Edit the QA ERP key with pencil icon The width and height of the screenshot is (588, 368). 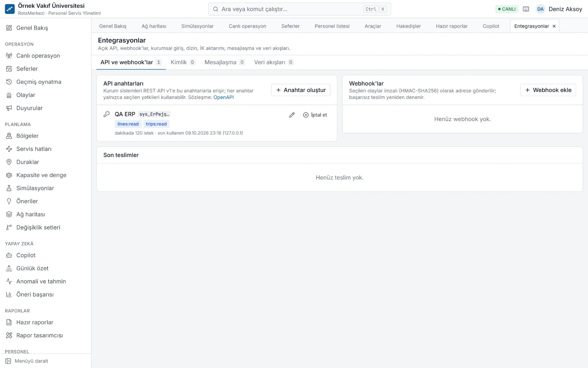(x=292, y=115)
